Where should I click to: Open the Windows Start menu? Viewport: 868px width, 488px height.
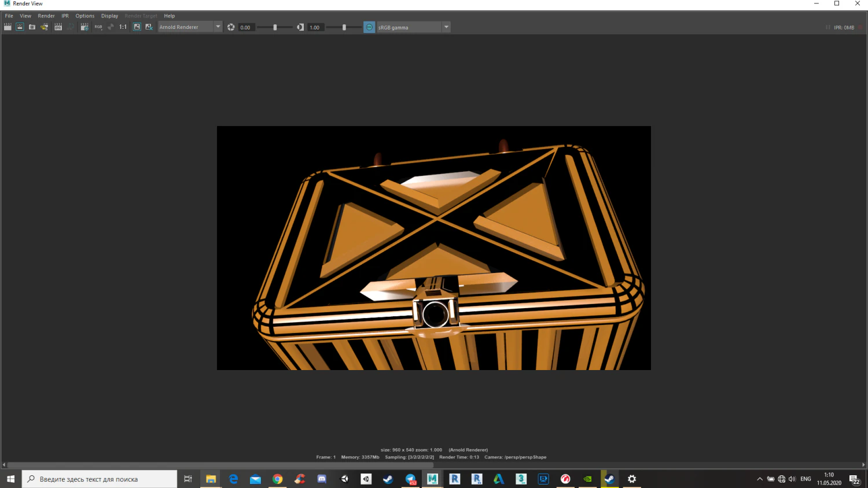pyautogui.click(x=10, y=479)
